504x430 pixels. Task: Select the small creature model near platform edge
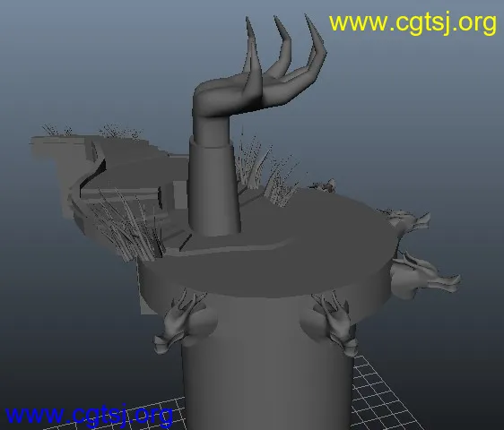[x=324, y=185]
